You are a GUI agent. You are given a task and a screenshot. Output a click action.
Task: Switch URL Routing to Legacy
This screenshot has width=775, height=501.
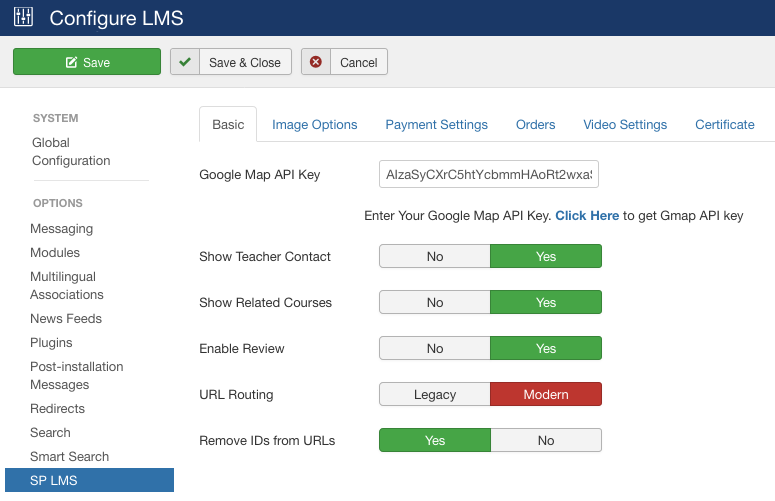click(x=434, y=395)
